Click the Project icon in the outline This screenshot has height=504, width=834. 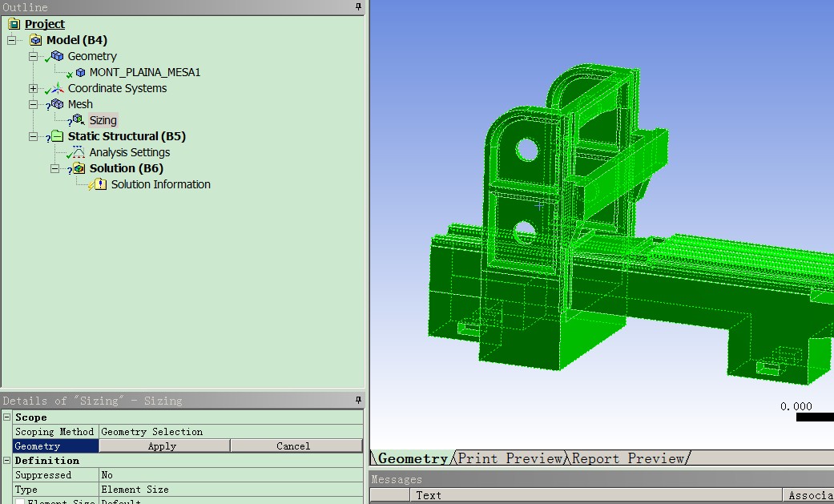[14, 24]
